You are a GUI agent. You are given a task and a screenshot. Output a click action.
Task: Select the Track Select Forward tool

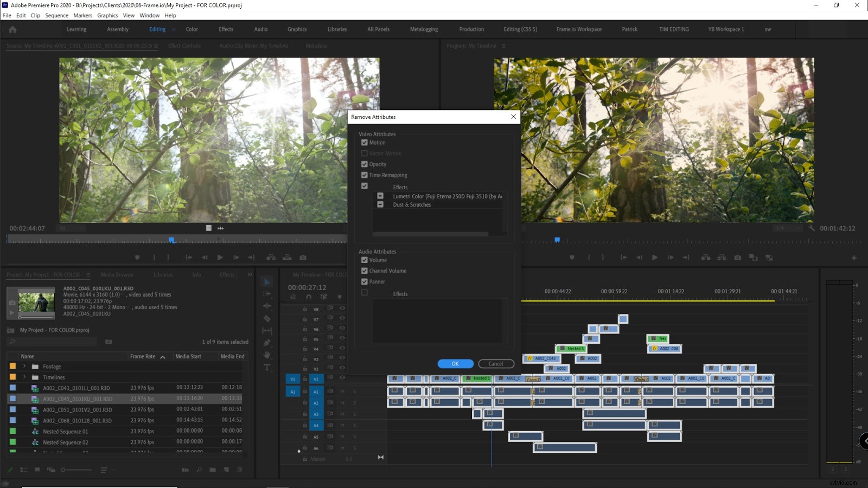tap(266, 293)
